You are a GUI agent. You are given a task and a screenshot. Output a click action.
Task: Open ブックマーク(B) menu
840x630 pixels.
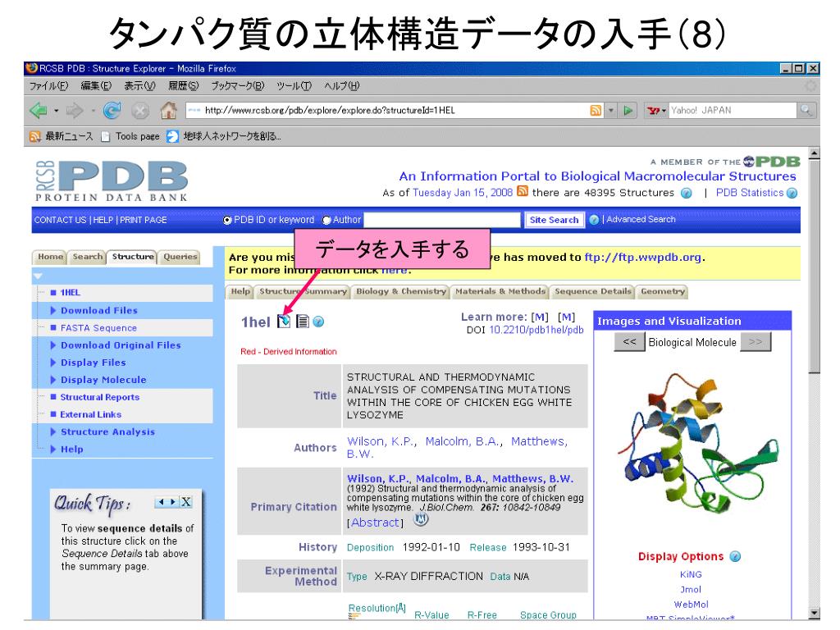237,85
